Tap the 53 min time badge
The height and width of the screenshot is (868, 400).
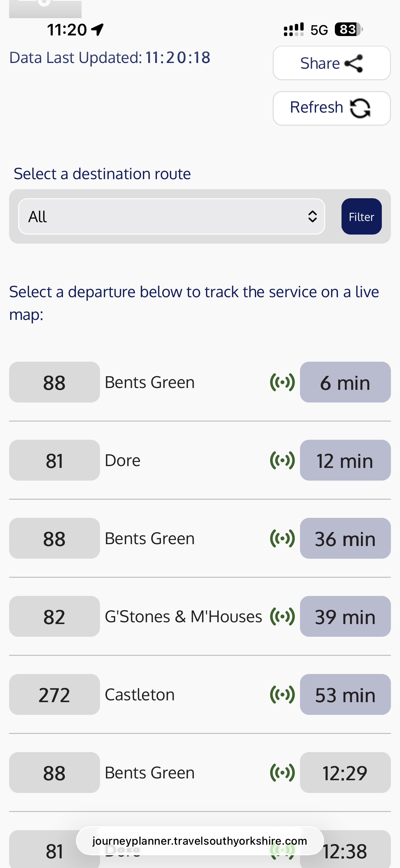click(345, 695)
